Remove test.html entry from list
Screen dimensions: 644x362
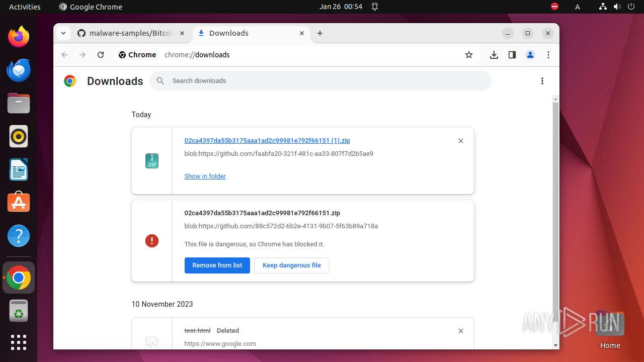461,331
